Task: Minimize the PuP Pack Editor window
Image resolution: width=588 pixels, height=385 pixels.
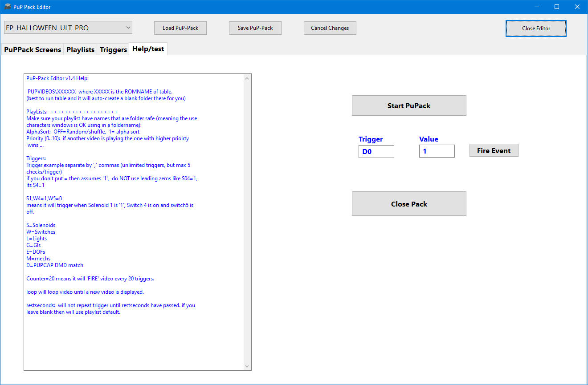Action: click(x=536, y=7)
